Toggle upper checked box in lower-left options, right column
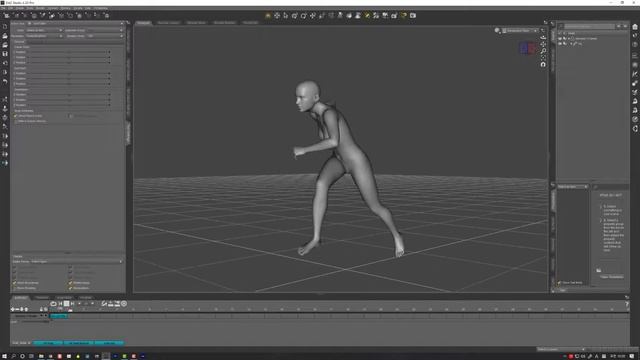This screenshot has height=360, width=640. (70, 283)
